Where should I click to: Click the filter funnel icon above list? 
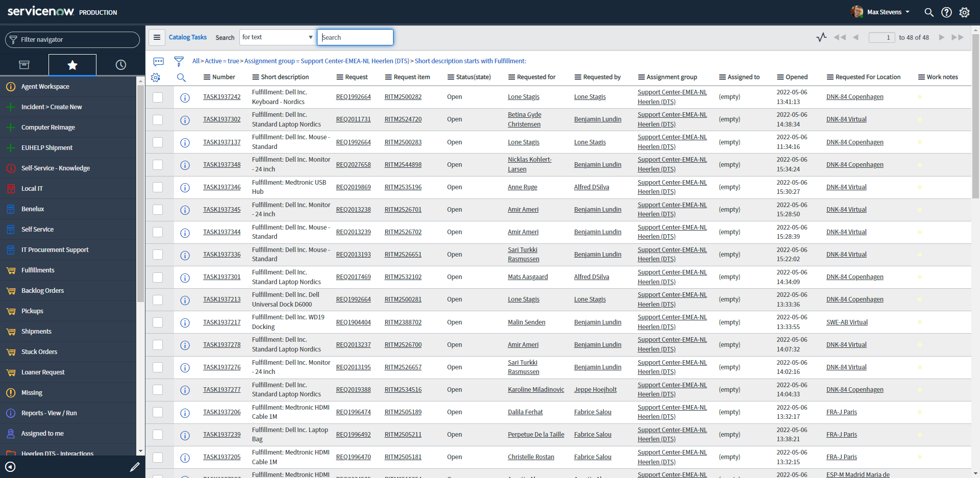179,61
